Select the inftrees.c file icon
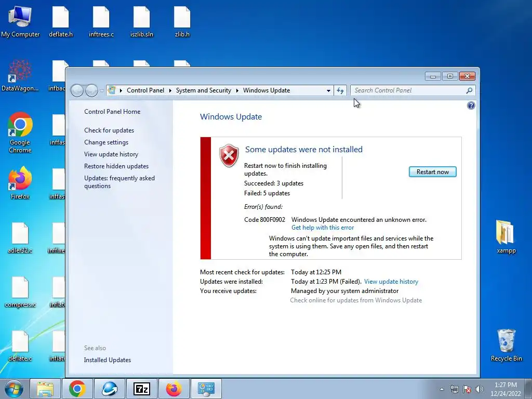The height and width of the screenshot is (399, 532). [x=101, y=22]
